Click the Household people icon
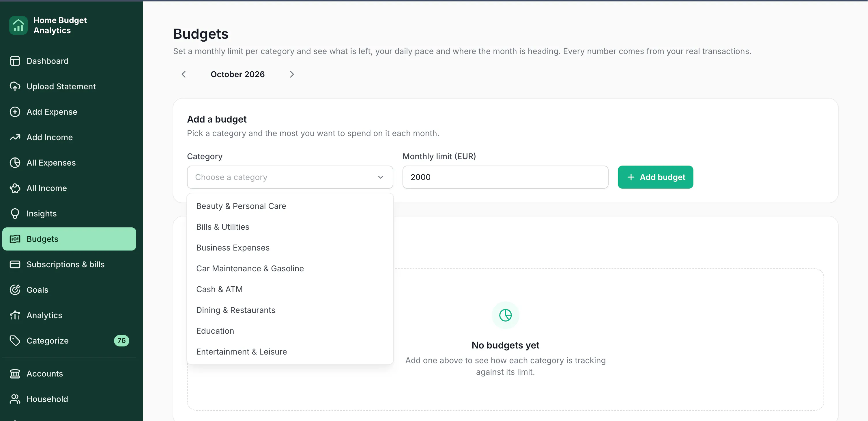The width and height of the screenshot is (868, 421). (x=15, y=399)
